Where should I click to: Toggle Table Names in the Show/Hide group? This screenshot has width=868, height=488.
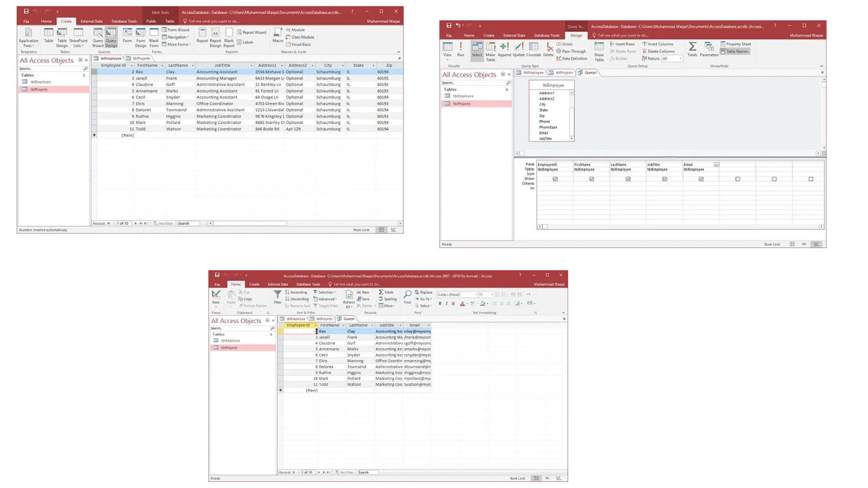click(734, 51)
